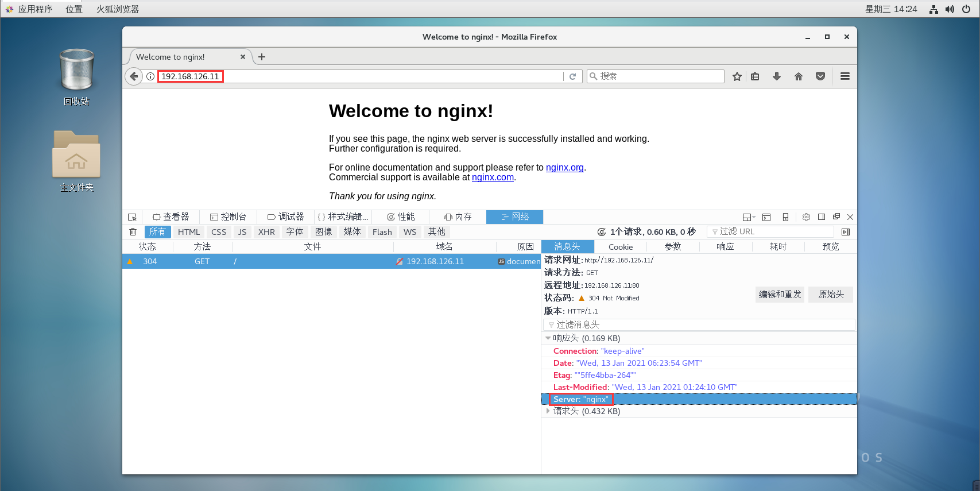Close the developer tools panel
980x491 pixels.
click(850, 217)
